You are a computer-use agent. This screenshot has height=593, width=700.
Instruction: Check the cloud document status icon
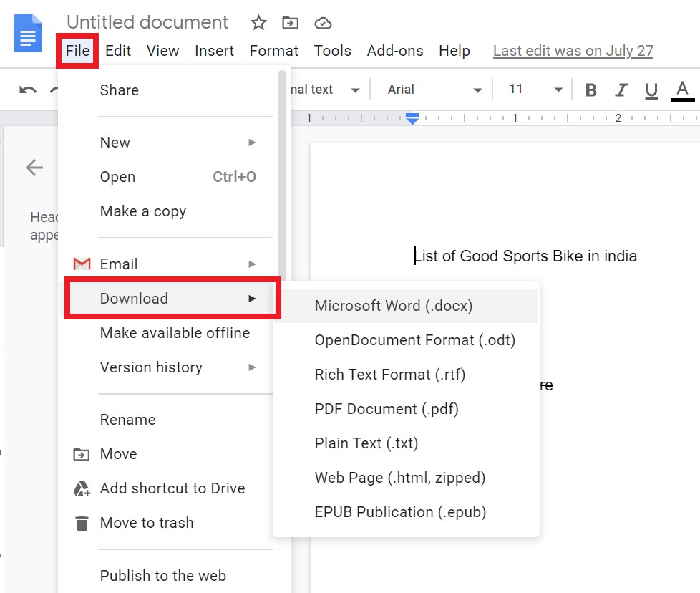coord(323,23)
